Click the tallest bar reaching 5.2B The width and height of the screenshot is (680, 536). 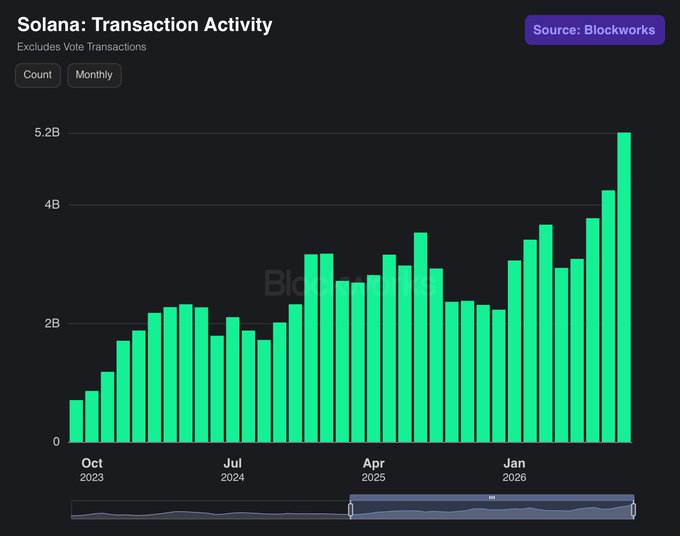pos(624,287)
